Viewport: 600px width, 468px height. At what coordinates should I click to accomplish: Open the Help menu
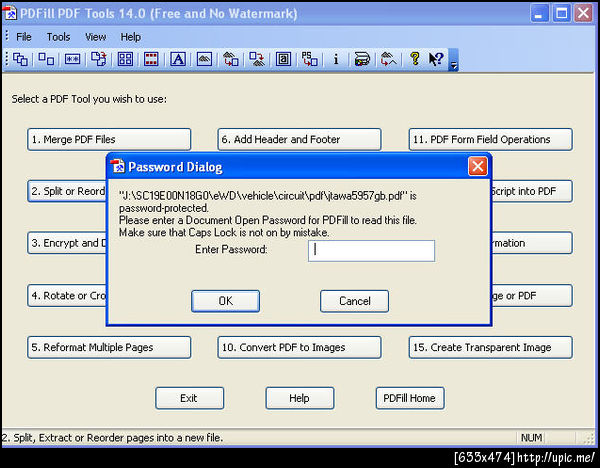click(x=130, y=37)
